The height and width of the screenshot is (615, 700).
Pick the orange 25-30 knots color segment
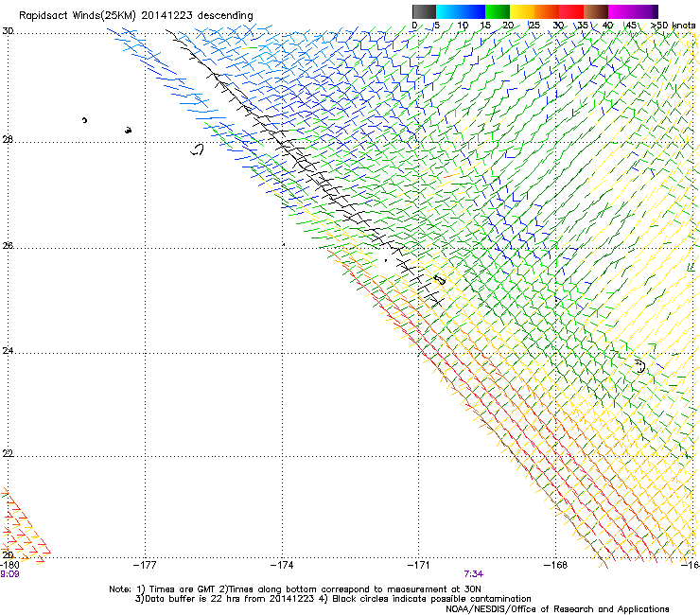pyautogui.click(x=547, y=11)
